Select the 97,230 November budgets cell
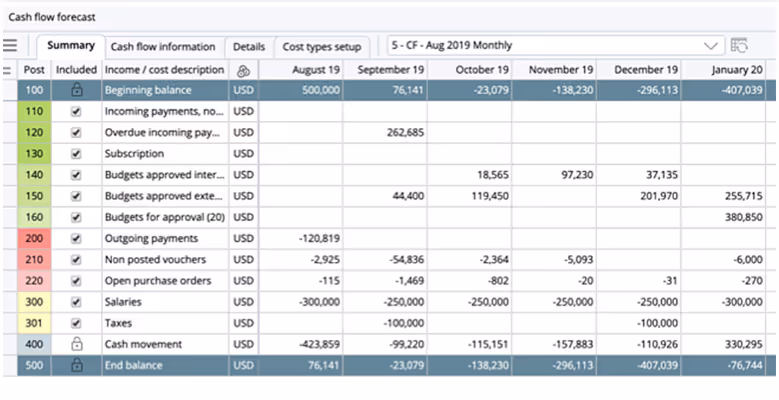The image size is (779, 400). [x=554, y=175]
